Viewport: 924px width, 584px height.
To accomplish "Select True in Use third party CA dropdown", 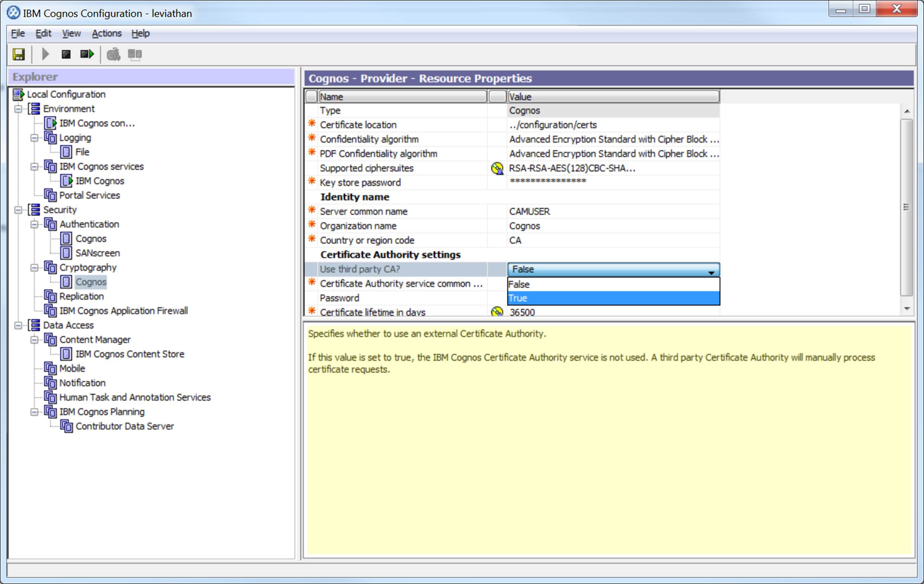I will pos(611,298).
